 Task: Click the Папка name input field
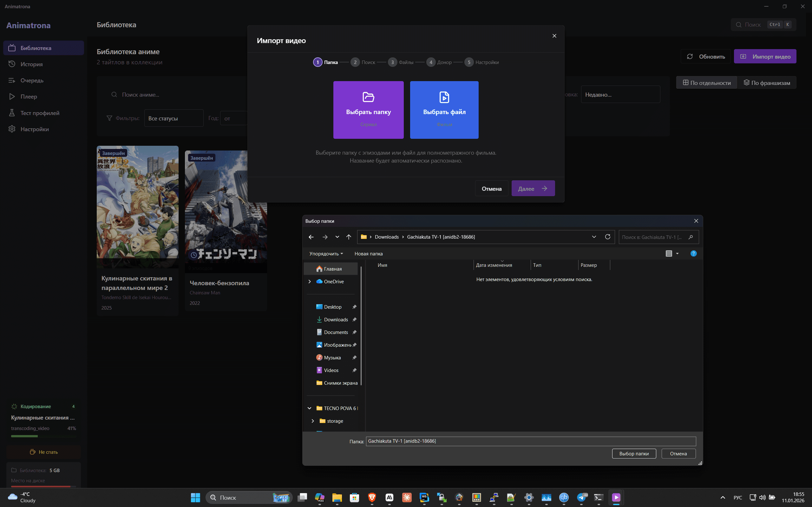[530, 441]
